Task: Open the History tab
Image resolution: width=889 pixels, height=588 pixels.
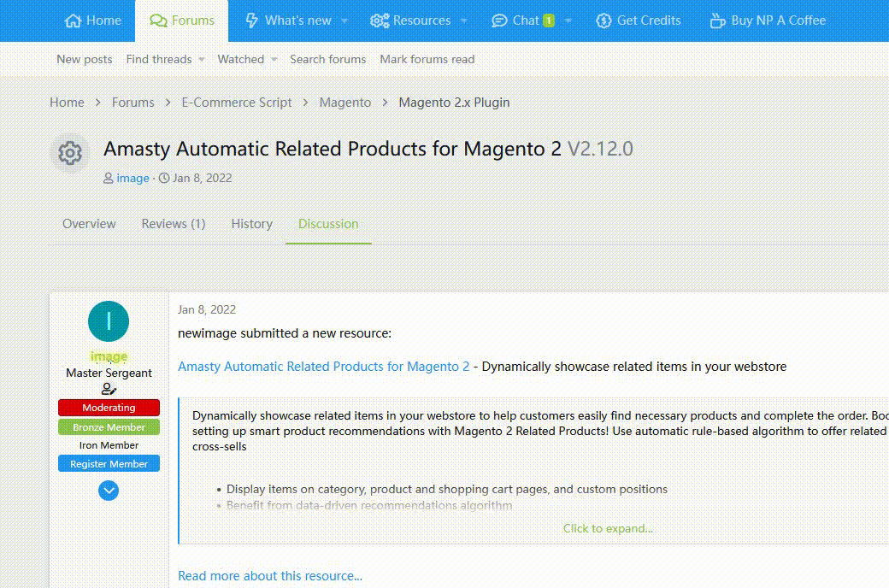Action: coord(252,224)
